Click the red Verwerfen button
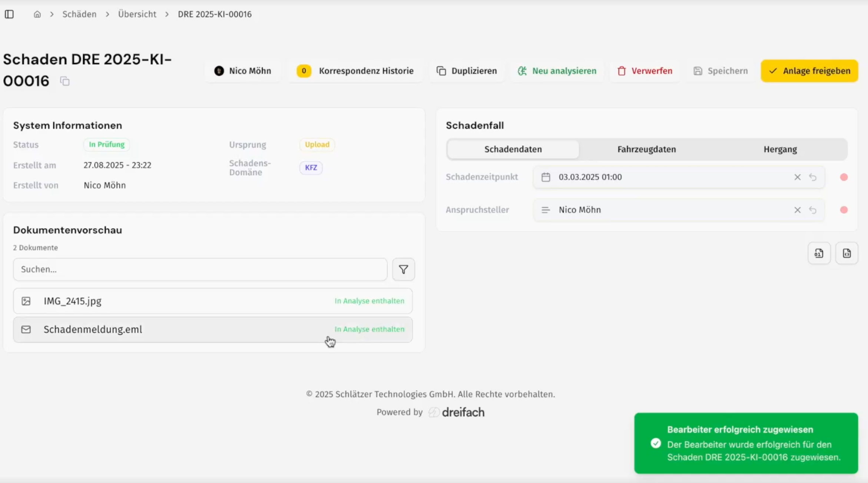The height and width of the screenshot is (483, 868). (x=645, y=71)
